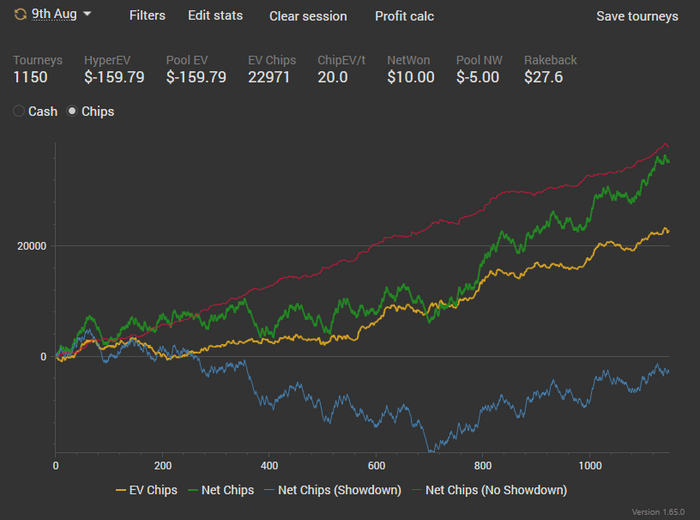Click the HyperEV value $-159.79
Viewport: 700px width, 520px height.
114,77
